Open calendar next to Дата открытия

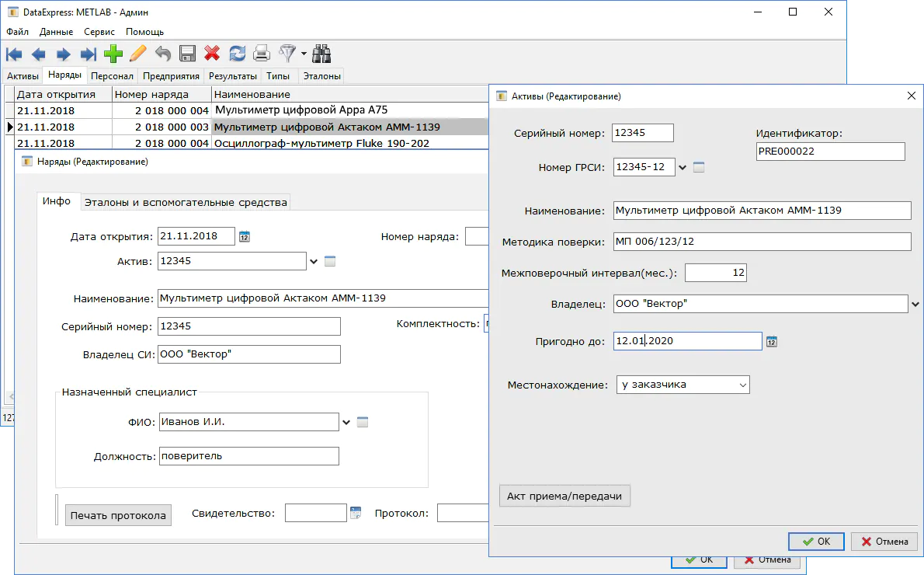(x=245, y=236)
